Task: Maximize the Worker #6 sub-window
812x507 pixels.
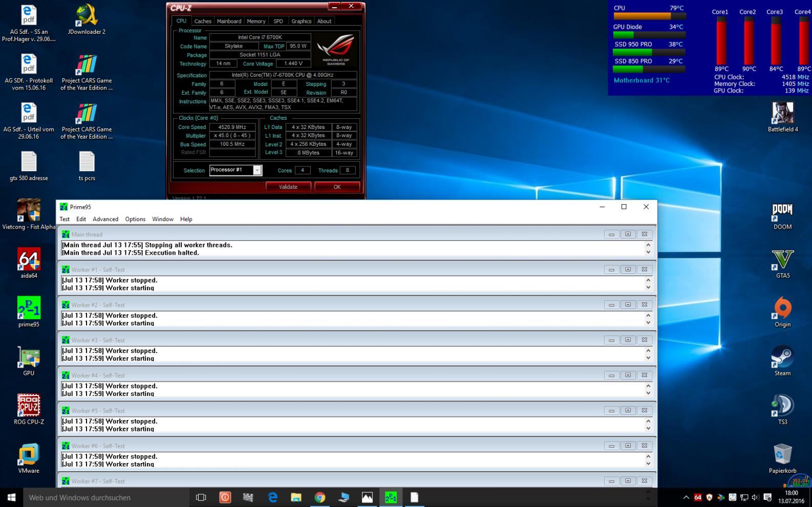Action: pyautogui.click(x=628, y=446)
